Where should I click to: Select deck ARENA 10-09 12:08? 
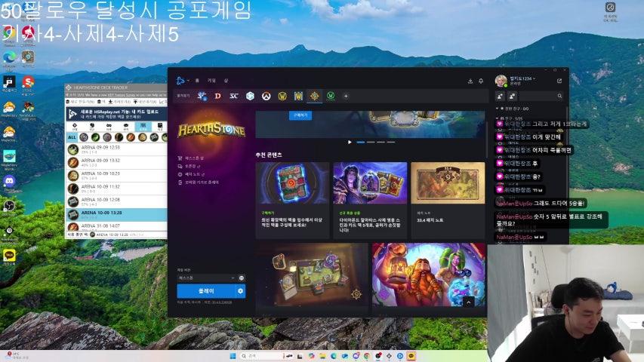pyautogui.click(x=116, y=202)
